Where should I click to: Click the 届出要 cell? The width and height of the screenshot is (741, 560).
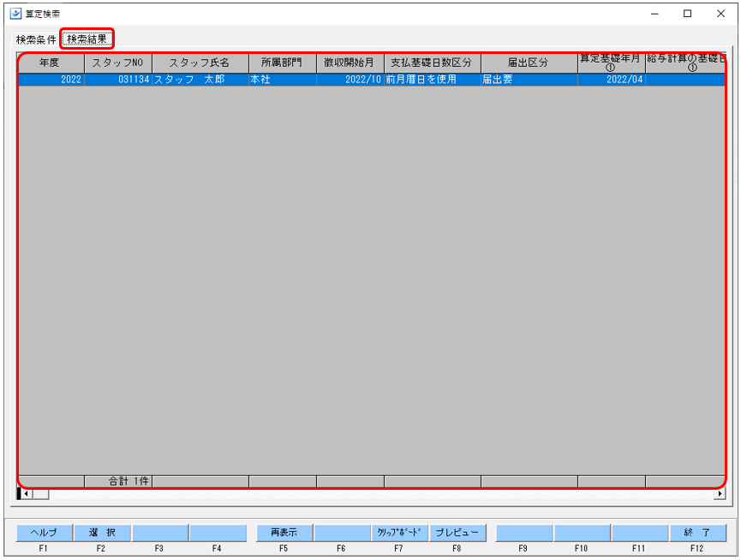pyautogui.click(x=529, y=80)
